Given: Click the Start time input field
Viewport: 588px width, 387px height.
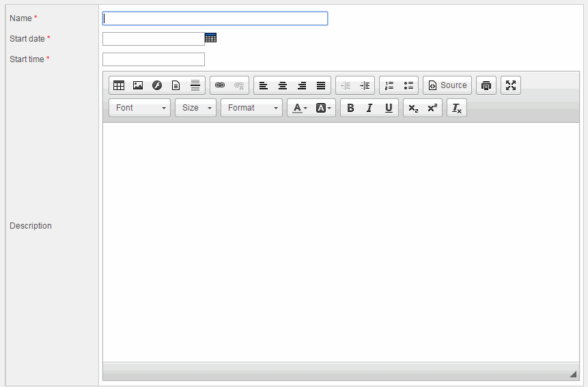Looking at the screenshot, I should click(154, 59).
